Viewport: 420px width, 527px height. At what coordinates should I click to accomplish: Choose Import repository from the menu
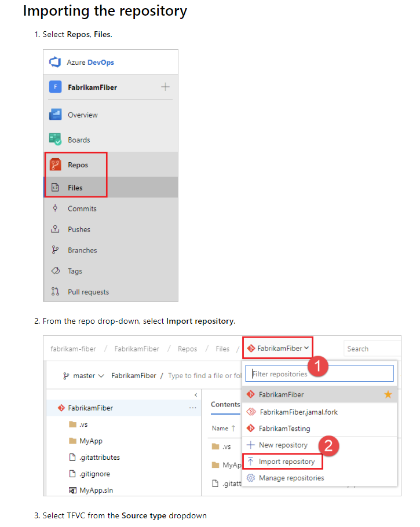coord(286,462)
